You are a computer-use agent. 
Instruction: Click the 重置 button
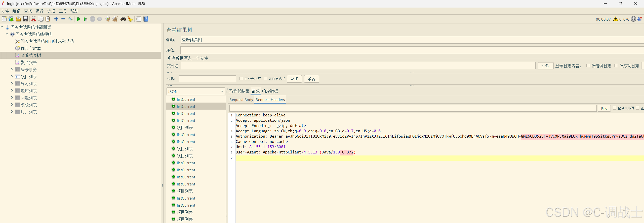tap(312, 79)
